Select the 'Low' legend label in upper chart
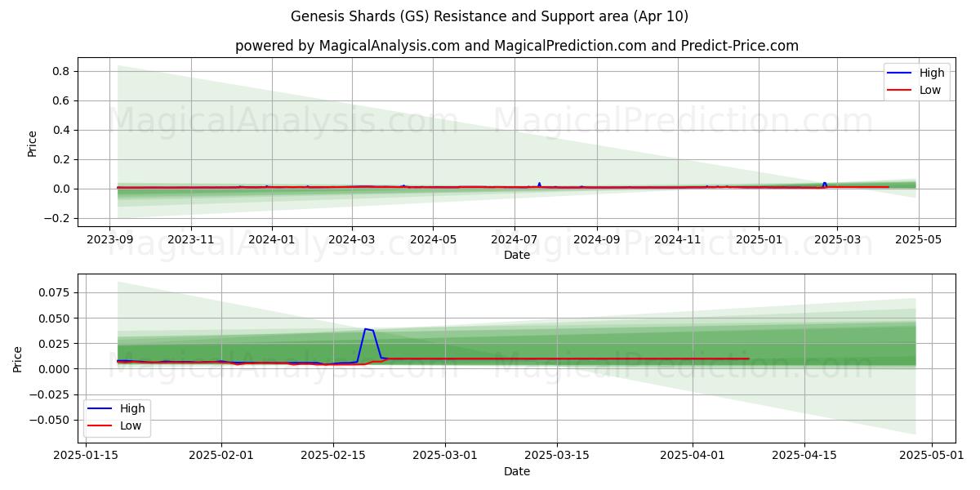980x490 pixels. 930,90
